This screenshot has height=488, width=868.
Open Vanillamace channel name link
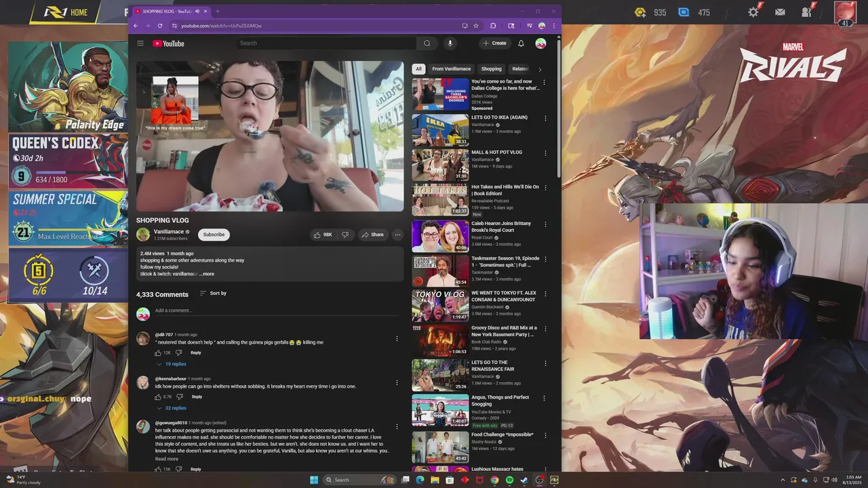(169, 232)
